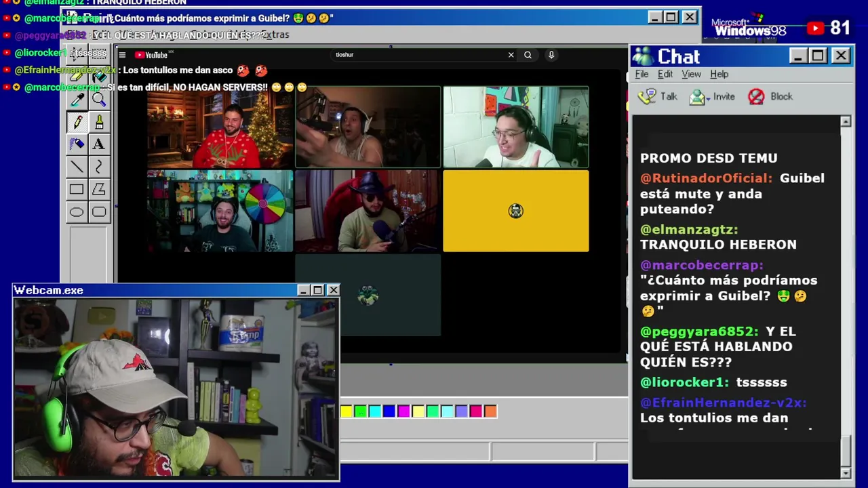The width and height of the screenshot is (868, 488).
Task: Pick the magenta color swatch
Action: coord(403,411)
